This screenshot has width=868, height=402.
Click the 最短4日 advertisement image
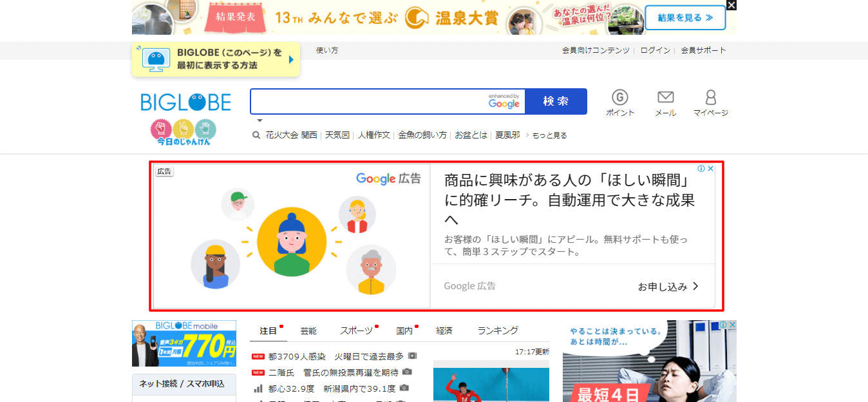pos(650,361)
